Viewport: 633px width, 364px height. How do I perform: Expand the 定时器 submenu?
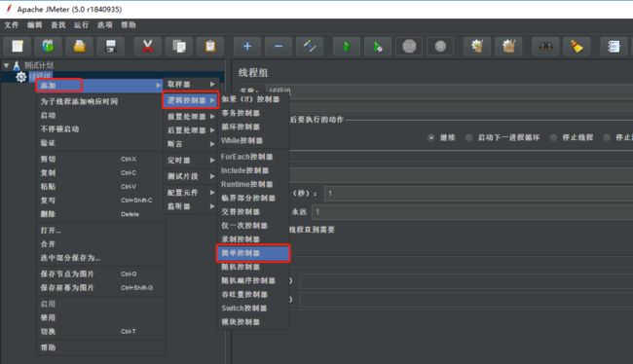(x=191, y=161)
